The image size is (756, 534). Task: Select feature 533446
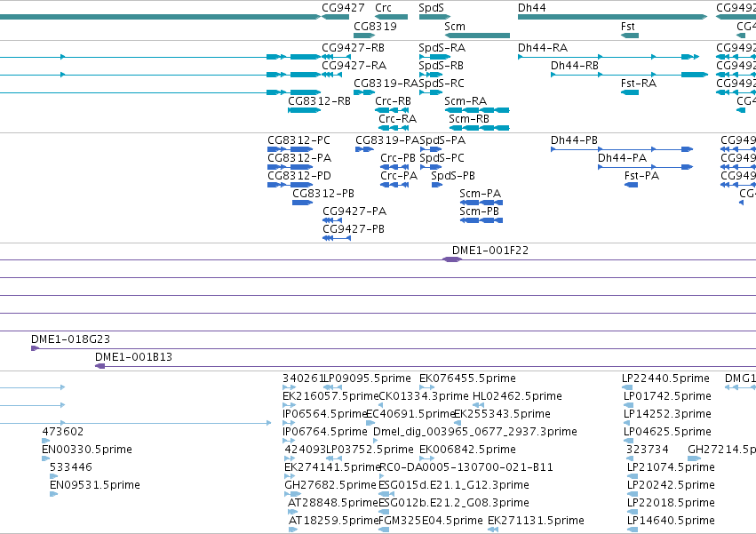click(53, 476)
